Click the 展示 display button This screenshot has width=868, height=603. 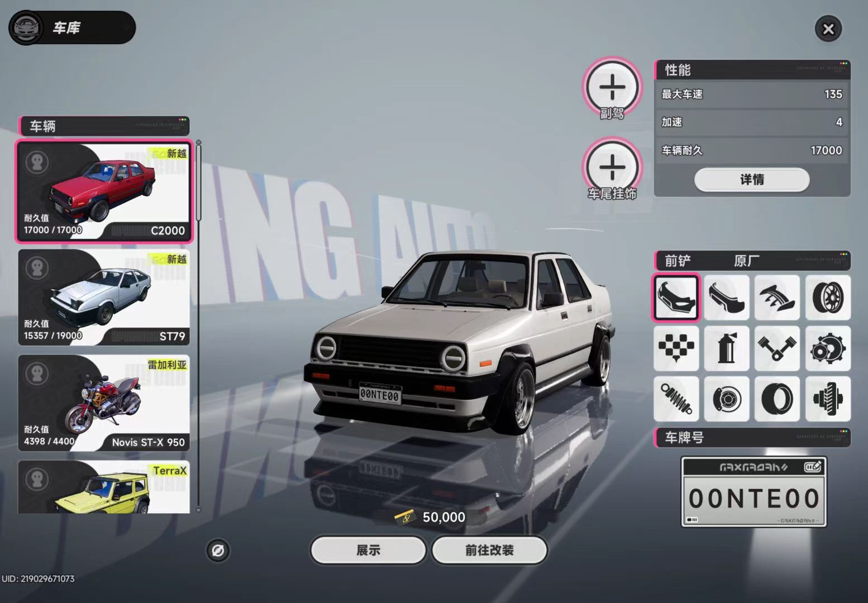[x=368, y=551]
